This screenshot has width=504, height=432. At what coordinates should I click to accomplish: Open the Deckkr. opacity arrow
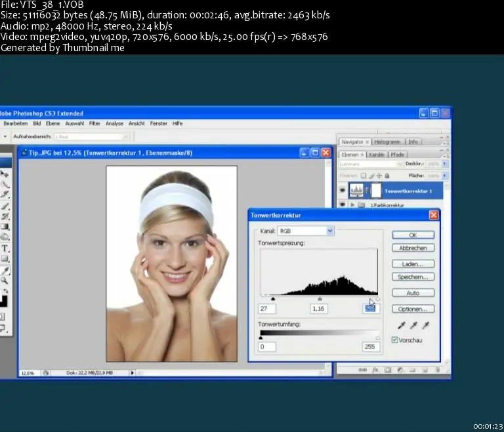click(x=444, y=163)
